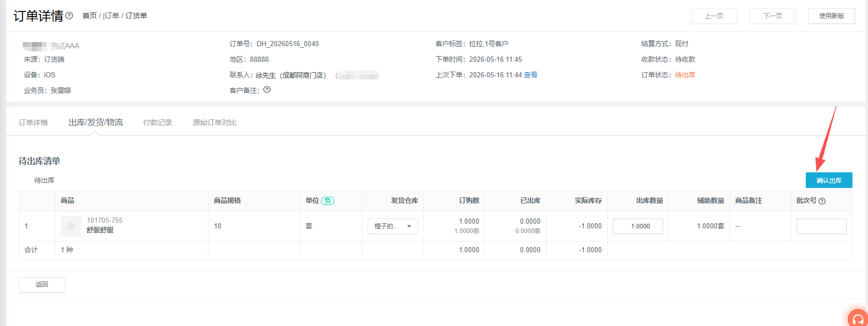Select the 出库/发货/物流 tab
This screenshot has width=868, height=326.
pyautogui.click(x=96, y=123)
